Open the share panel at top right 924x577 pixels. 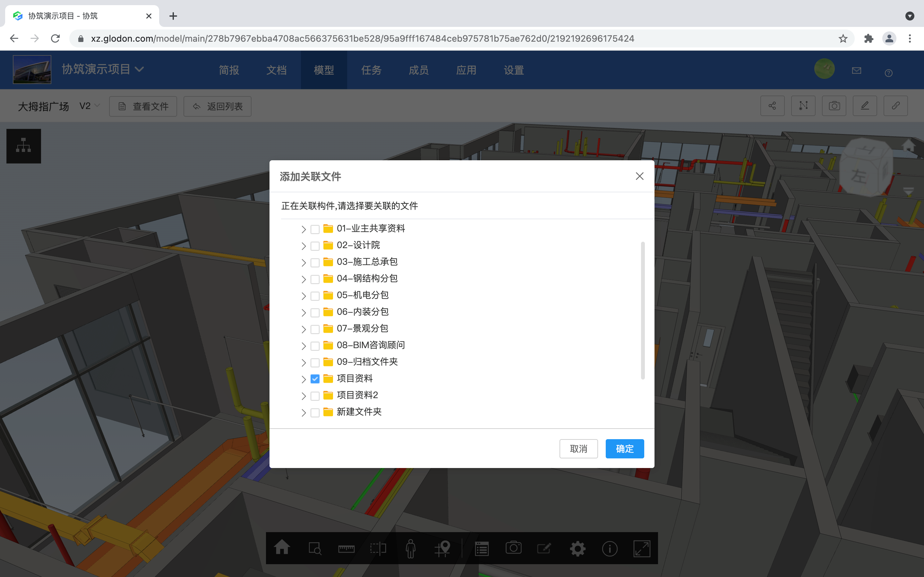click(773, 106)
